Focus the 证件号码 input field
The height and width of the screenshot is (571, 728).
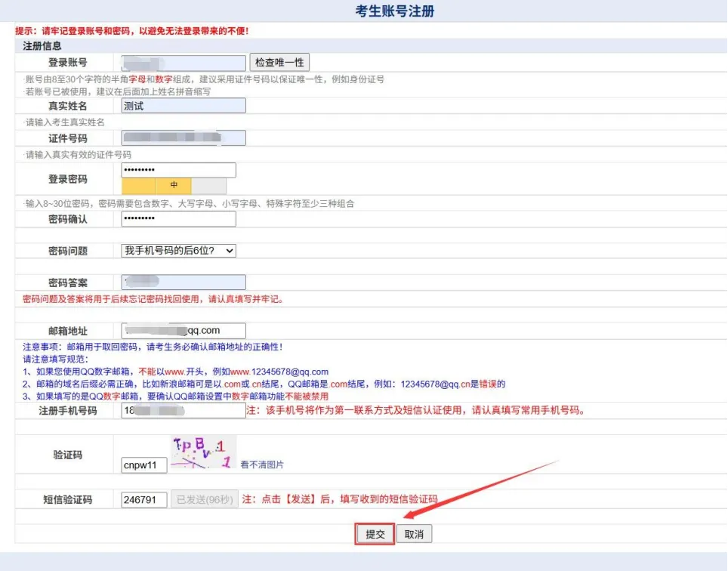184,138
